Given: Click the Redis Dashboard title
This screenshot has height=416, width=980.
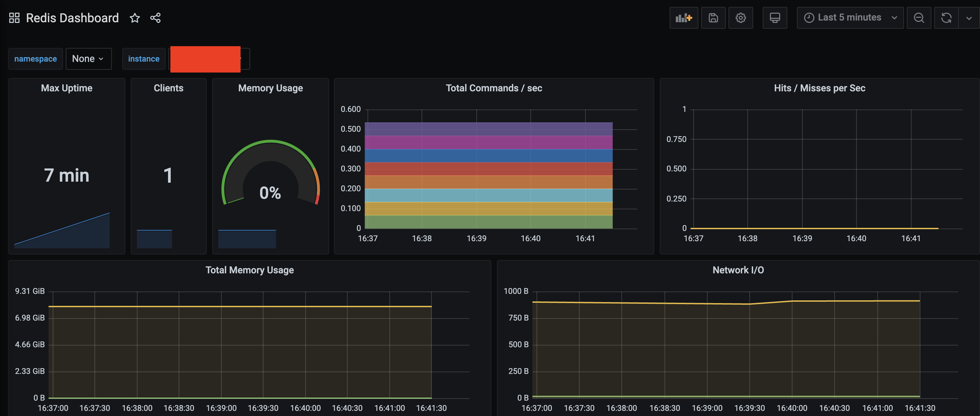Looking at the screenshot, I should tap(72, 18).
